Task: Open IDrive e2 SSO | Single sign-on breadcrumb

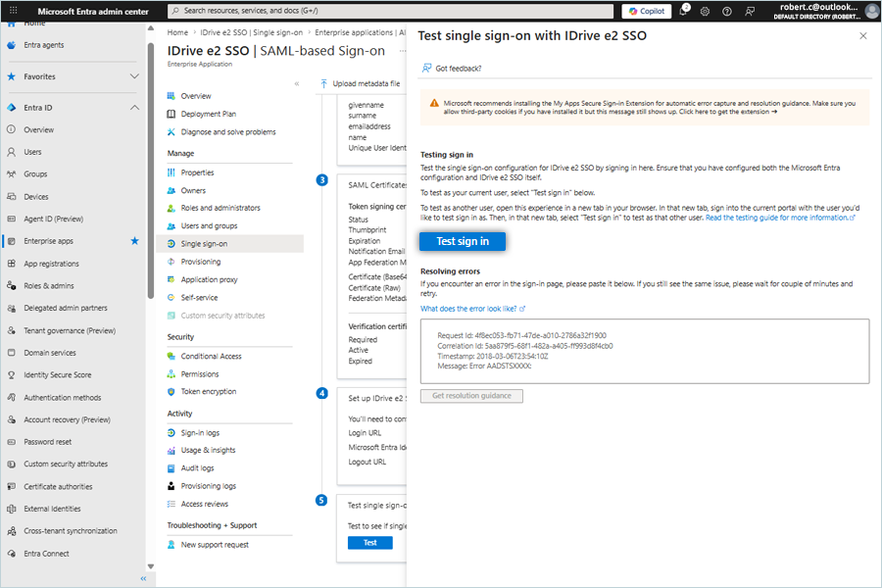Action: pyautogui.click(x=252, y=32)
